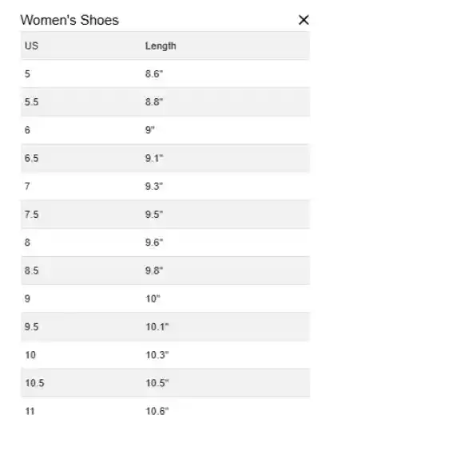Click the 10.1" length value

(157, 327)
